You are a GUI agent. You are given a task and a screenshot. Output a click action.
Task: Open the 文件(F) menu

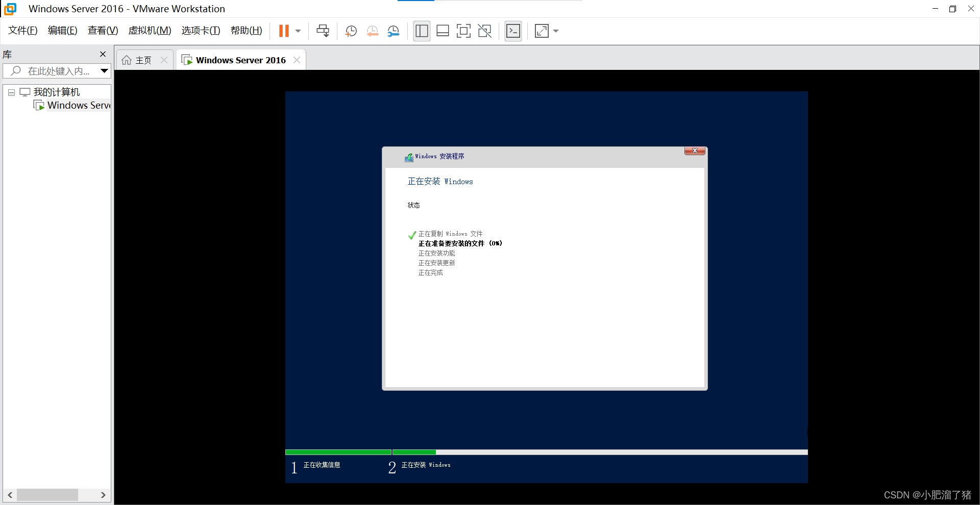[x=23, y=31]
